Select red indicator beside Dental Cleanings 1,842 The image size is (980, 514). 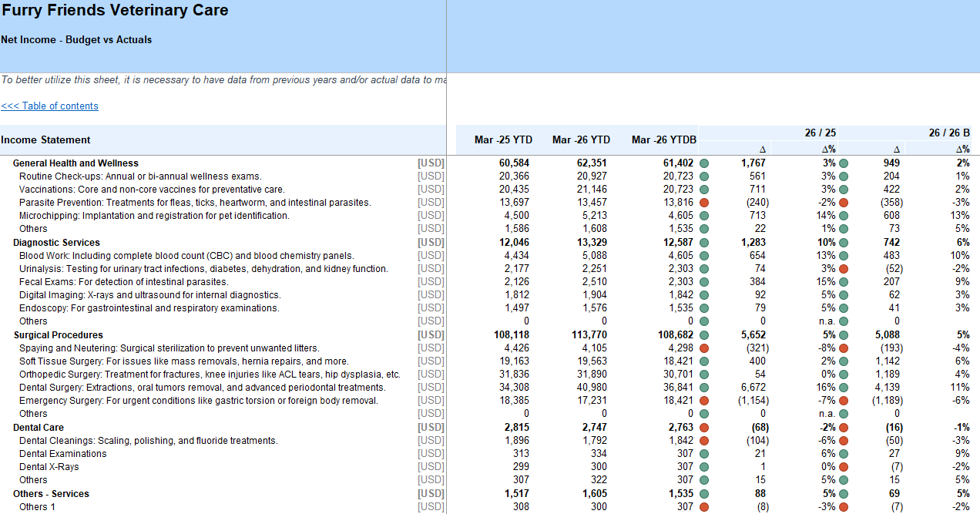[x=704, y=441]
